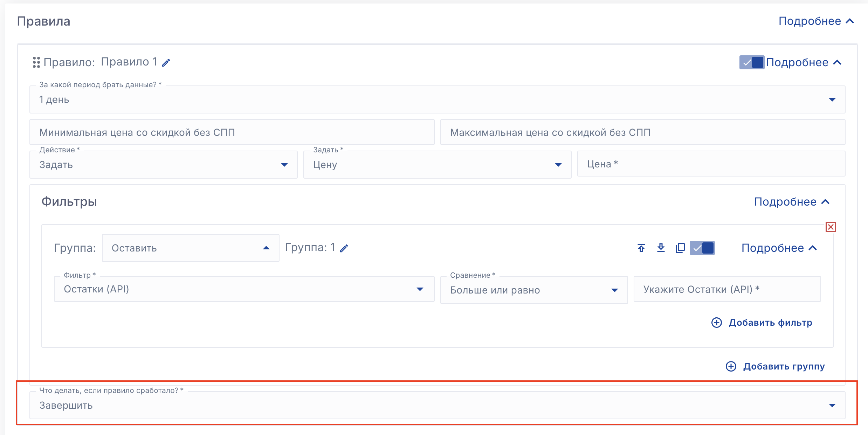The height and width of the screenshot is (435, 868).
Task: Click the edit pencil next to Группа: 1
Action: pyautogui.click(x=344, y=248)
